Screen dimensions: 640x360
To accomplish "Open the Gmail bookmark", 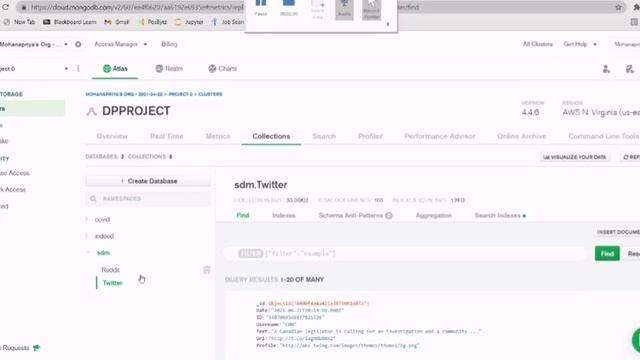I will coord(117,22).
